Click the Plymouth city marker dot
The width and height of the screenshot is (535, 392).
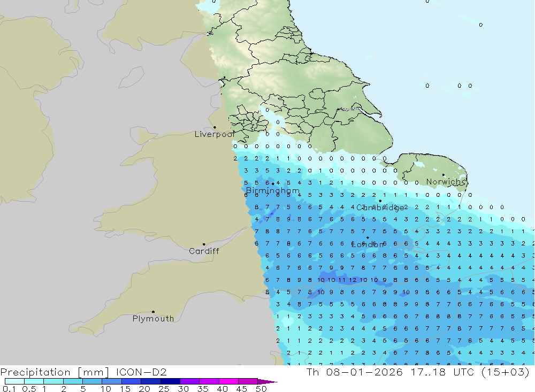[153, 311]
